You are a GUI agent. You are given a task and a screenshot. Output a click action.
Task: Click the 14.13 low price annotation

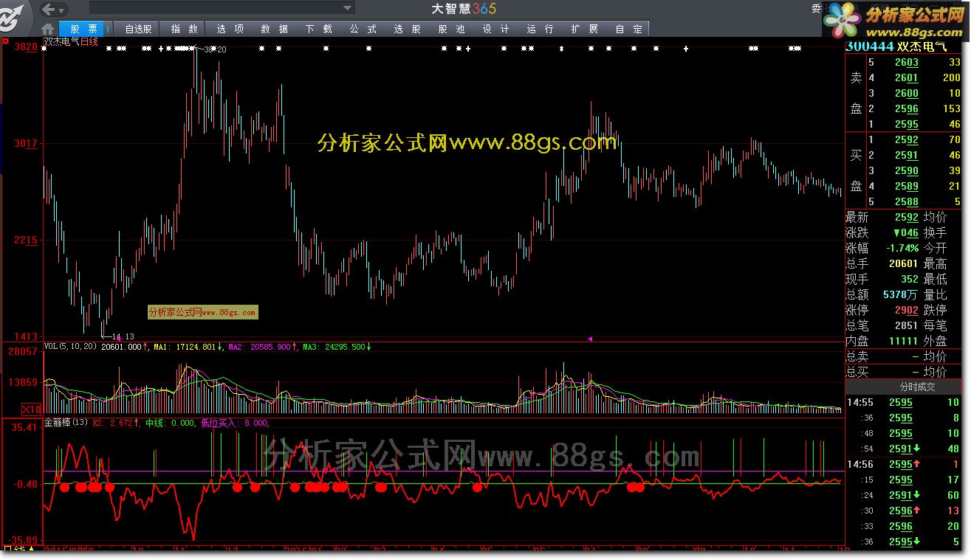click(x=122, y=336)
